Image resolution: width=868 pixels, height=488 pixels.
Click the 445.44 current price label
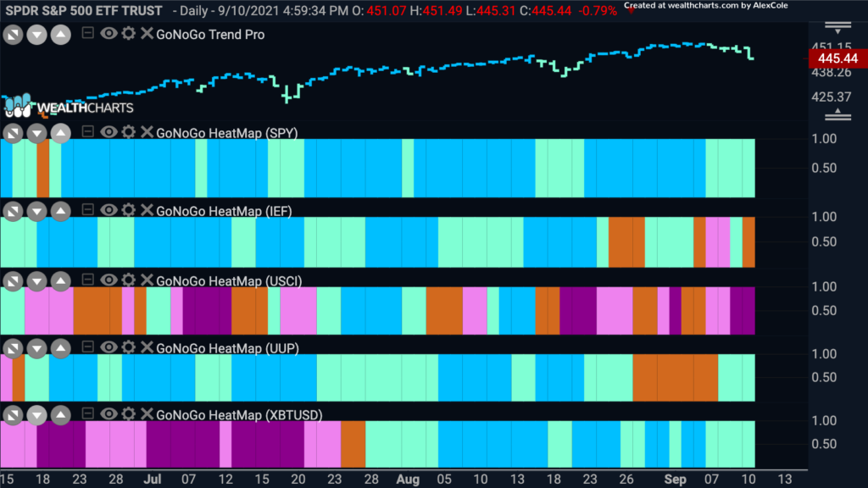837,58
